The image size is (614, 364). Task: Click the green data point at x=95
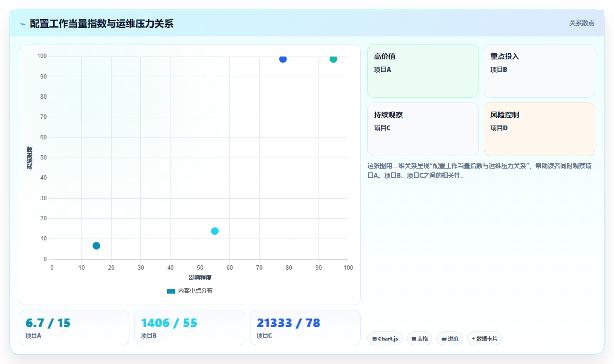coord(333,59)
